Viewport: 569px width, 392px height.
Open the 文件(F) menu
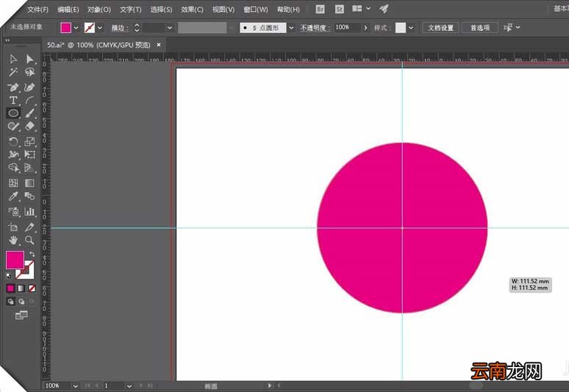tap(37, 10)
